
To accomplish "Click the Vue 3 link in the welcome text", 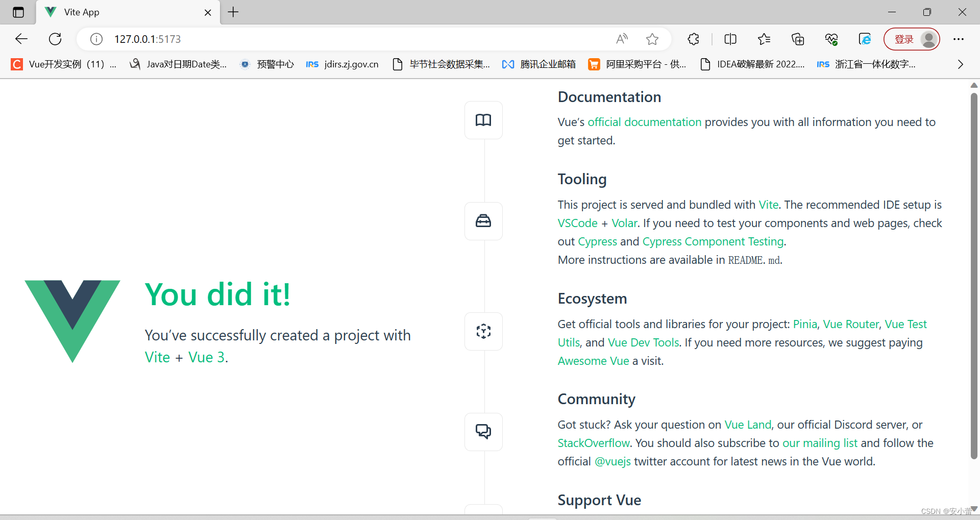I will pyautogui.click(x=206, y=357).
